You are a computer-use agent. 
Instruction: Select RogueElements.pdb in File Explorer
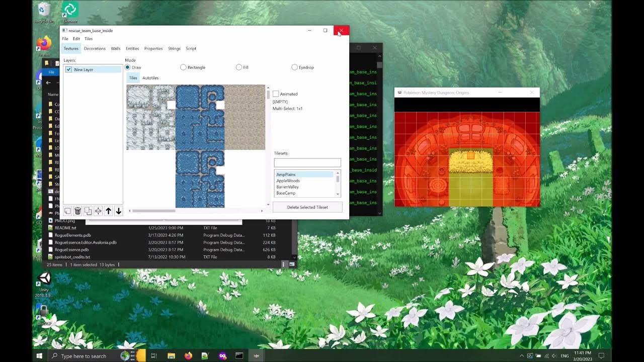tap(72, 235)
